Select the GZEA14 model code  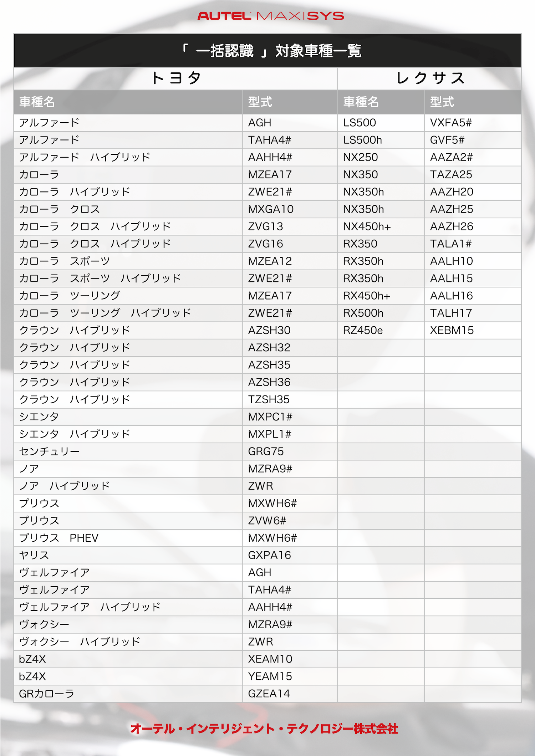click(x=269, y=694)
